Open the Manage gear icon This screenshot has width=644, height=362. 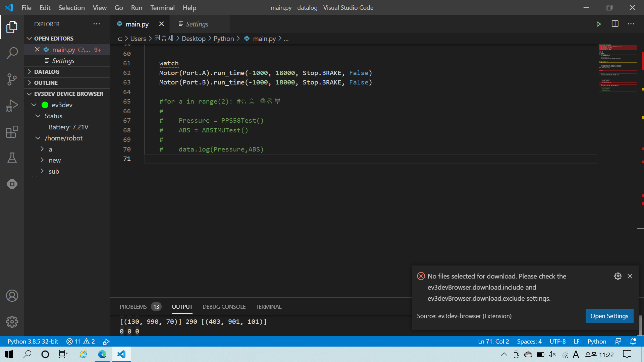coord(12,322)
